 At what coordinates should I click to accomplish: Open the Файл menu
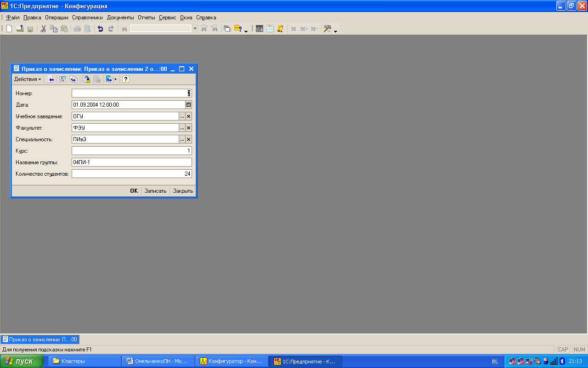[12, 17]
